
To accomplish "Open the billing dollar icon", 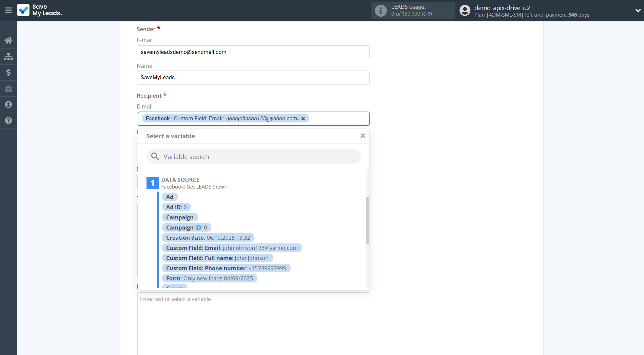I will tap(8, 72).
